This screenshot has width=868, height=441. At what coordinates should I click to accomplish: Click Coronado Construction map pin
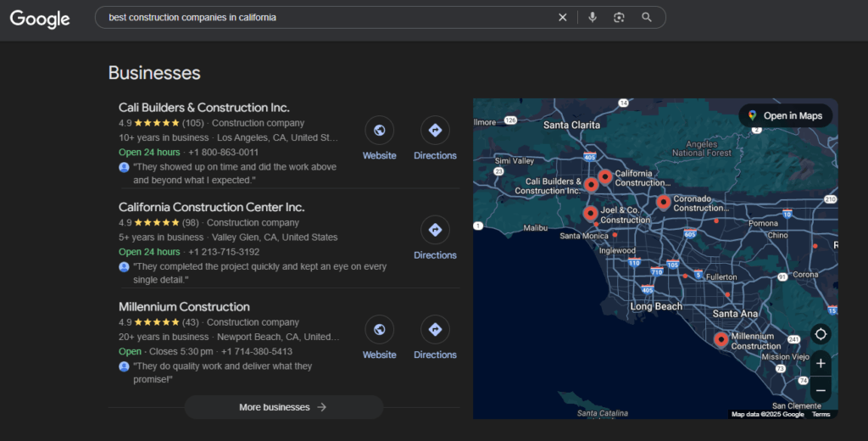click(x=663, y=202)
